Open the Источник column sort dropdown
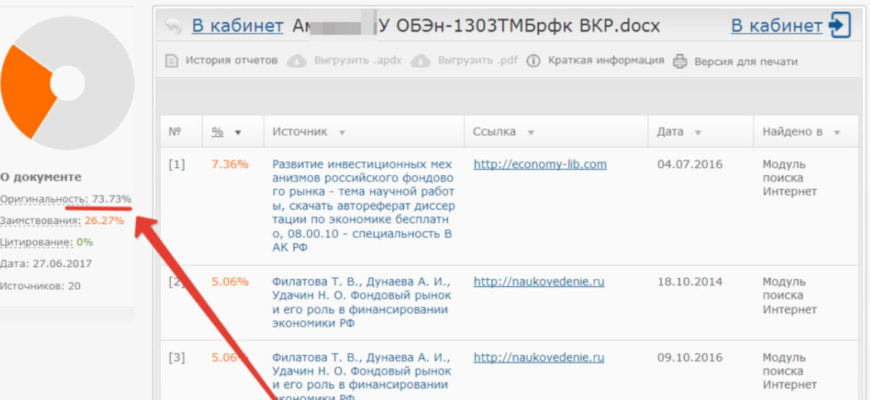Viewport: 870px width, 400px height. pyautogui.click(x=342, y=132)
